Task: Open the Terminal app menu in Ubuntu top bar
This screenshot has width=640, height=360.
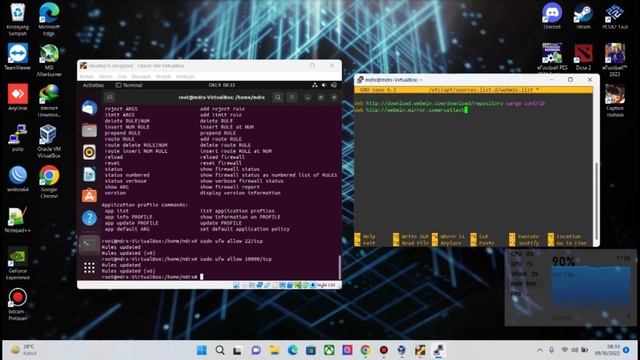Action: [129, 85]
